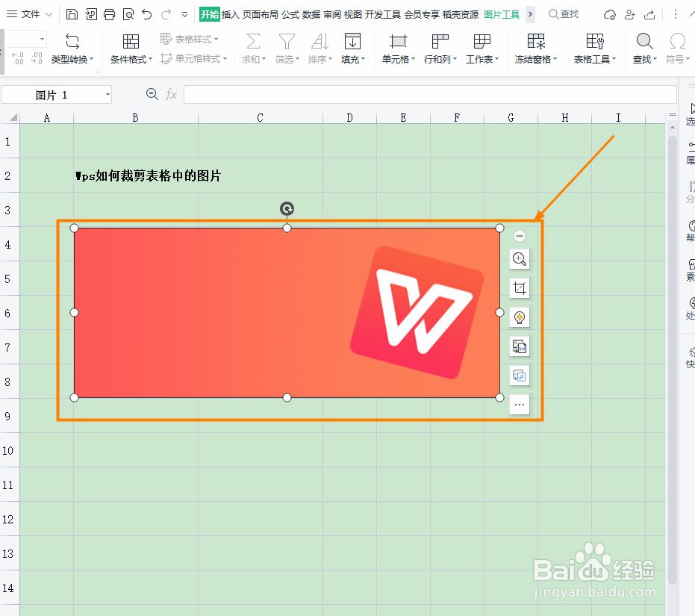Click the Save icon in quick toolbar
The height and width of the screenshot is (616, 695).
pos(72,14)
